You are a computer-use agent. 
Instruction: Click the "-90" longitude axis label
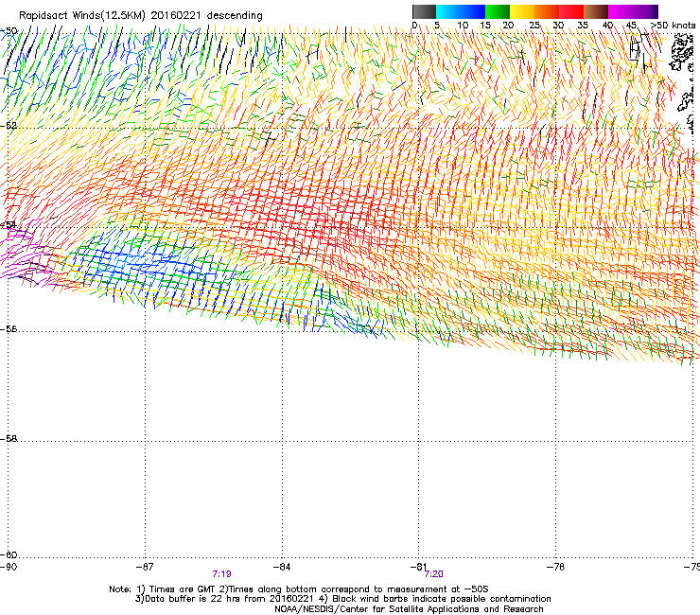(x=9, y=567)
